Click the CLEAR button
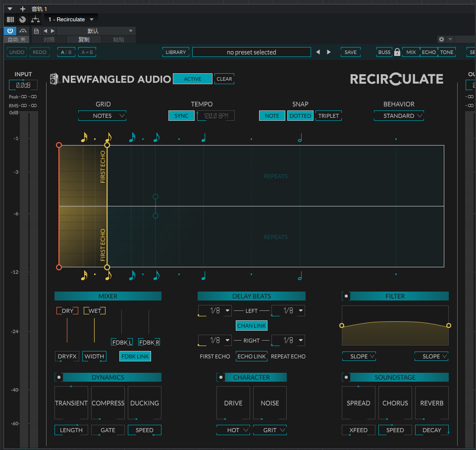This screenshot has width=476, height=450. pyautogui.click(x=224, y=79)
